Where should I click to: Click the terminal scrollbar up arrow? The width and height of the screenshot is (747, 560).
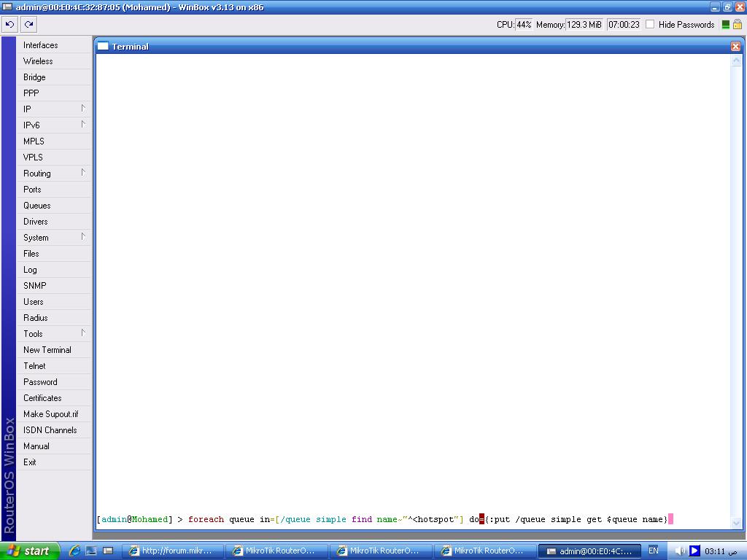(736, 61)
